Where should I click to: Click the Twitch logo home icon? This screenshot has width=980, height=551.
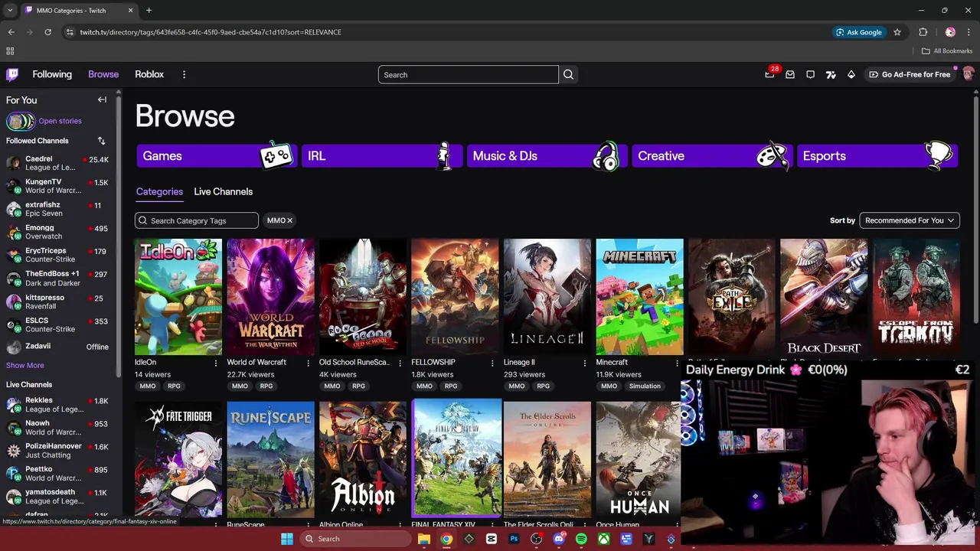[x=12, y=74]
